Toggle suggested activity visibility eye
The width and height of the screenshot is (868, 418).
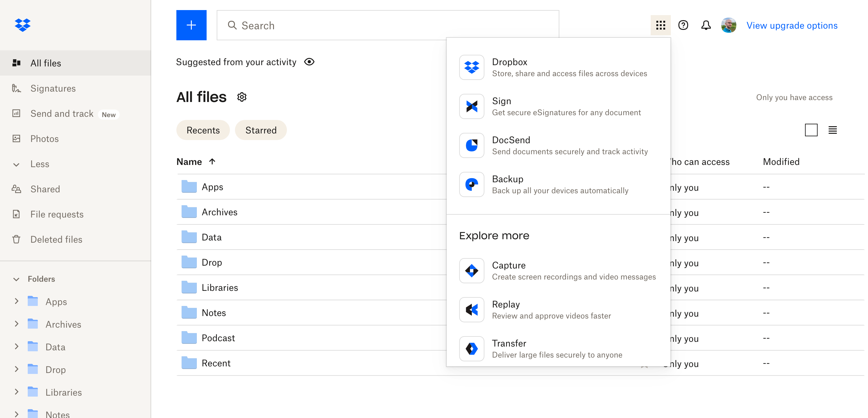pyautogui.click(x=309, y=62)
